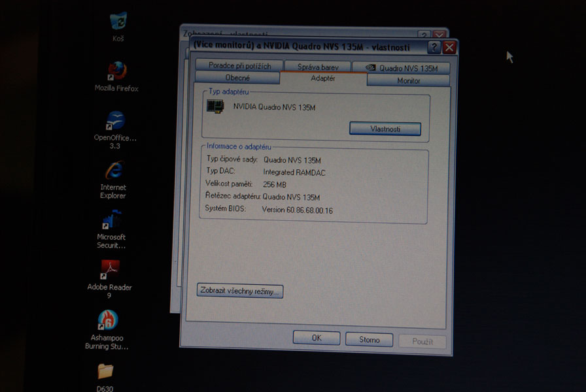The width and height of the screenshot is (586, 392).
Task: Open the Adobe Reader 9 desktop shortcut
Action: pyautogui.click(x=110, y=270)
